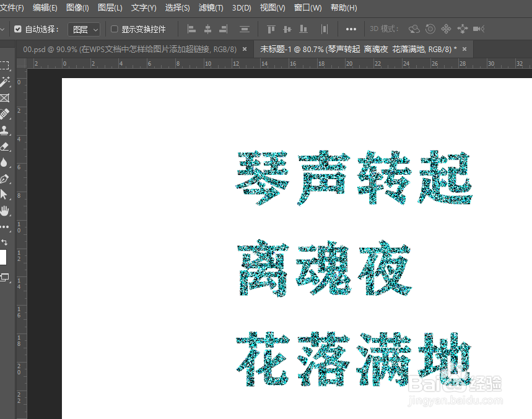Open the 滤镜(T) menu
The height and width of the screenshot is (419, 532).
click(x=211, y=7)
